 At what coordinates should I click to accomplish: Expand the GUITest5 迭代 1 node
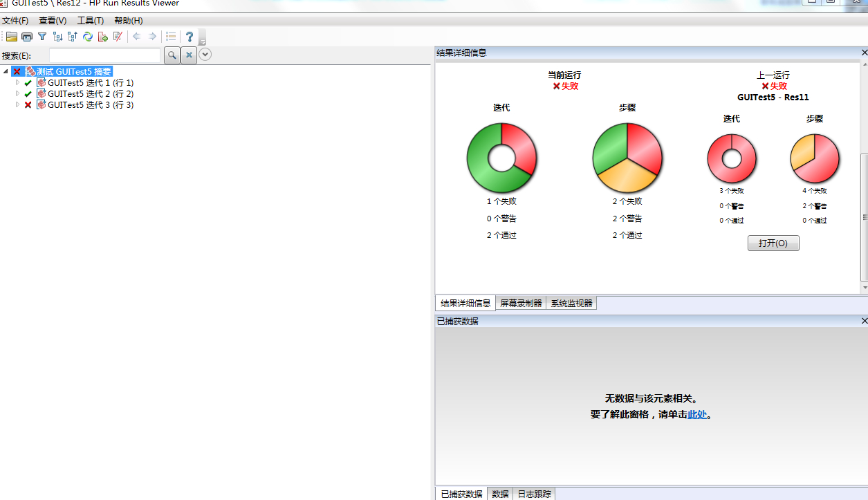coord(18,83)
